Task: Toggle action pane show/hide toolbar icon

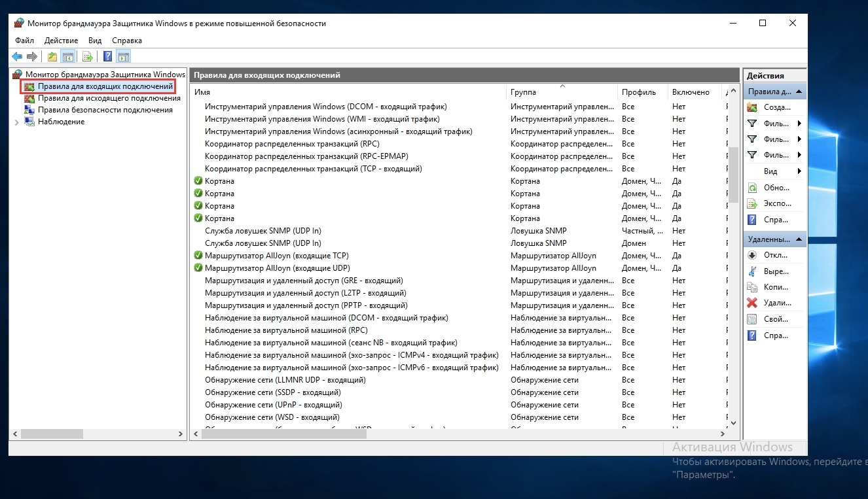Action: tap(123, 56)
